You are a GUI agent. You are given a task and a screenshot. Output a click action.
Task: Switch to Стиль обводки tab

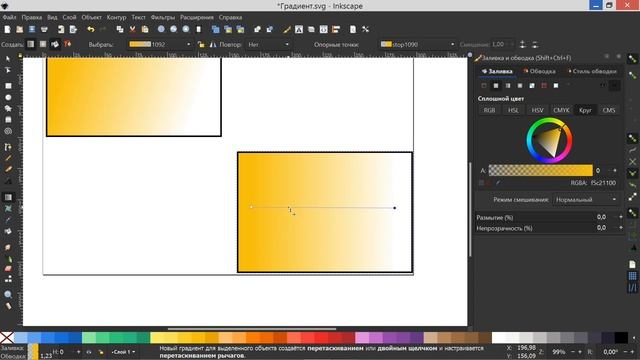pyautogui.click(x=592, y=71)
